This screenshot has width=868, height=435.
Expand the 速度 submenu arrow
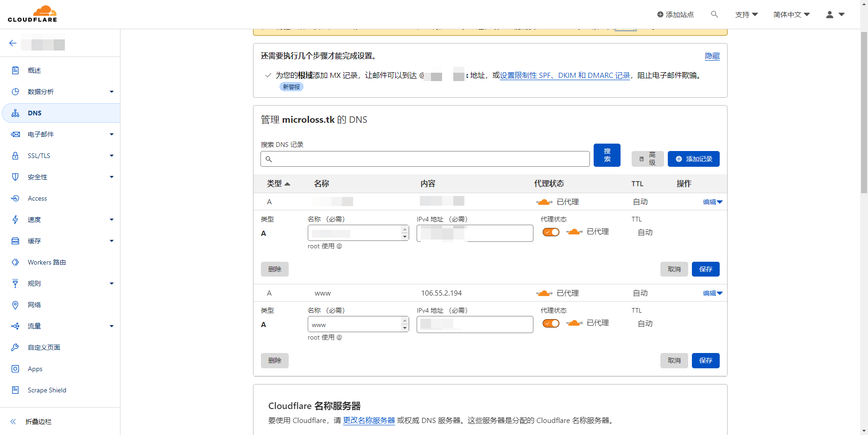(x=112, y=220)
